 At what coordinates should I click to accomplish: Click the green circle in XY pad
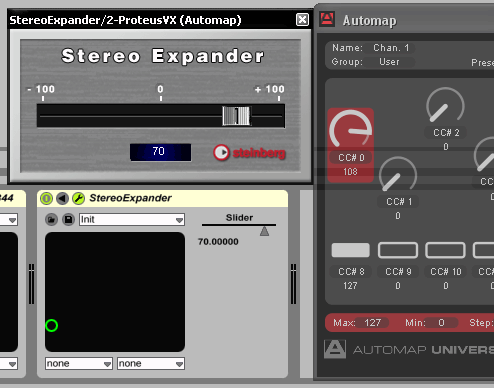point(52,325)
